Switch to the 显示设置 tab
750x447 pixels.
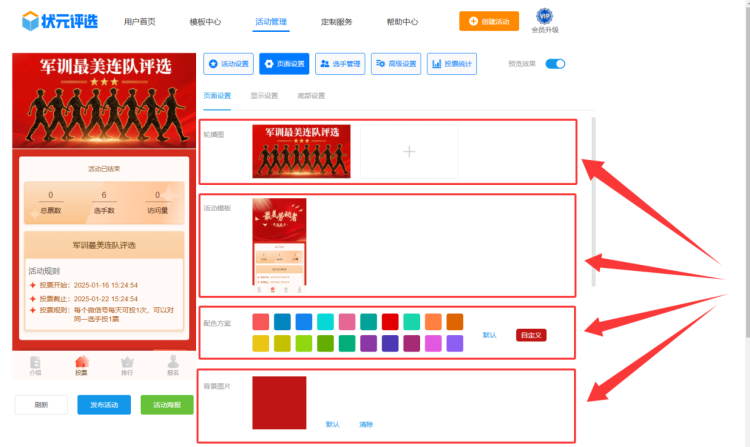[264, 96]
